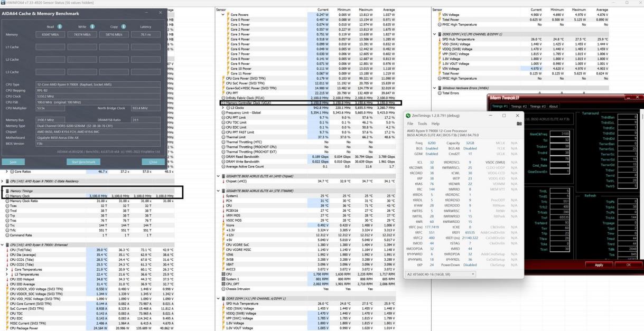Click the Chipset (xHCI) temperature icon
Screen dimensions: 644x331
223,181
